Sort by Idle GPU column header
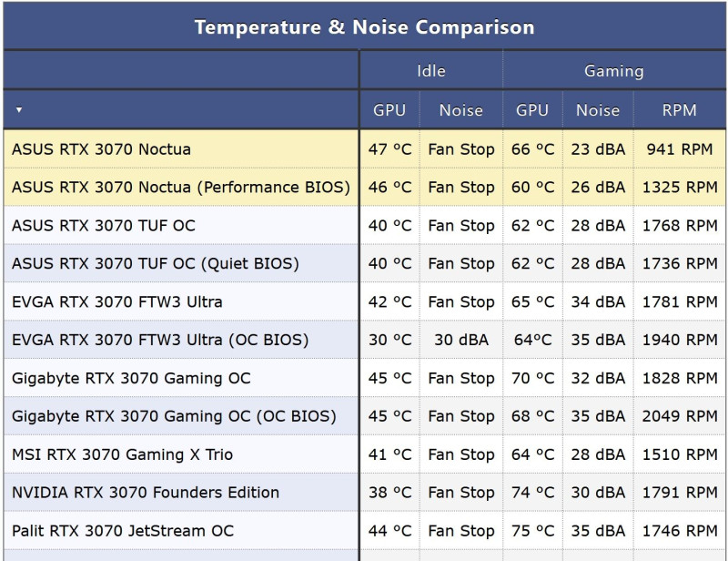728x561 pixels. pyautogui.click(x=389, y=110)
